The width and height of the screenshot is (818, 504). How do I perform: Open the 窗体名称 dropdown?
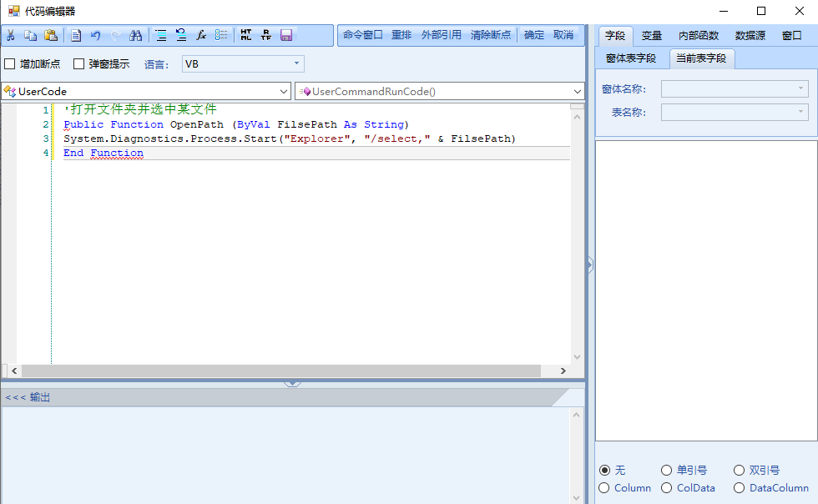[735, 88]
